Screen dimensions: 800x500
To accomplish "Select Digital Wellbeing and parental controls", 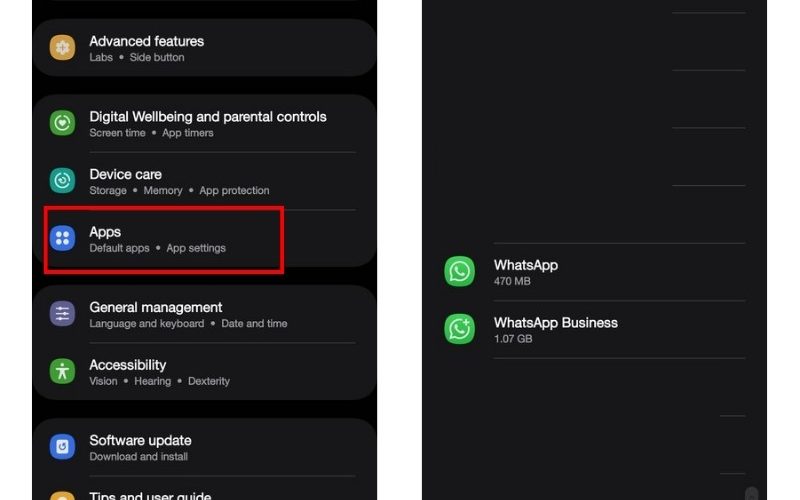I will (204, 123).
